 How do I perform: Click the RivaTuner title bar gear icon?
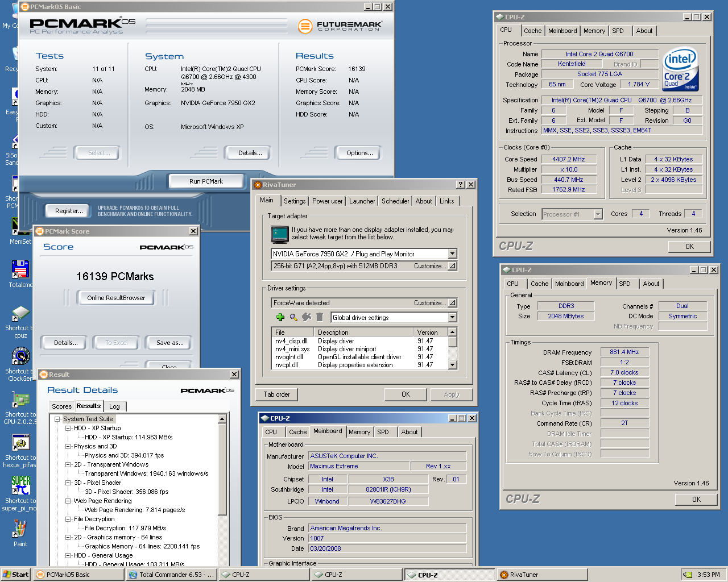[258, 185]
